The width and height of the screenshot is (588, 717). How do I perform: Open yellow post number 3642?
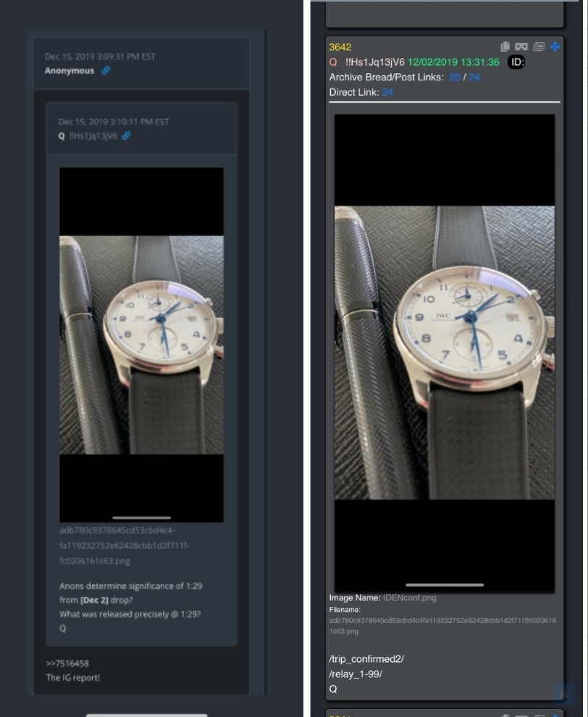point(340,47)
